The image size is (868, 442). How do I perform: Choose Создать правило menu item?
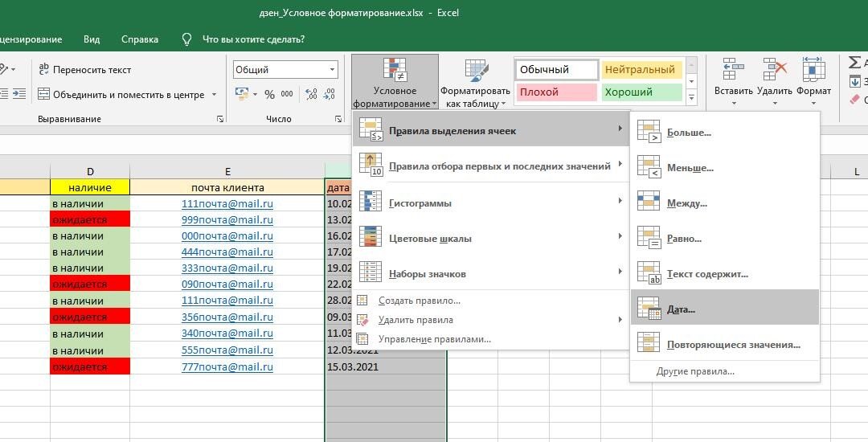point(491,301)
